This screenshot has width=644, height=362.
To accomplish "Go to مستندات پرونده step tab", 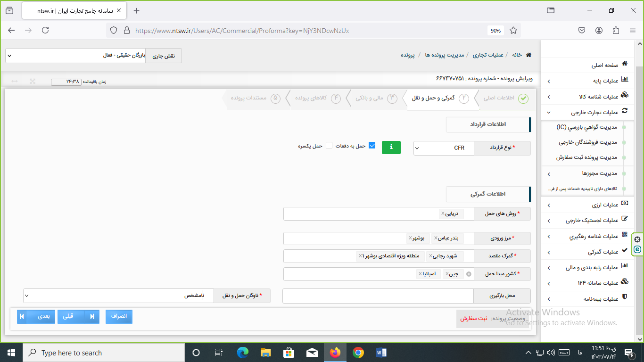I will point(255,98).
